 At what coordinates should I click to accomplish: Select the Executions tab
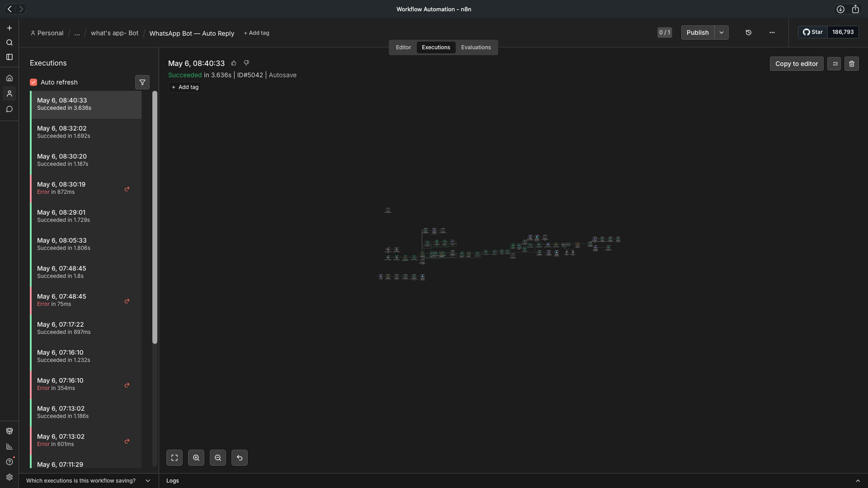click(x=436, y=48)
